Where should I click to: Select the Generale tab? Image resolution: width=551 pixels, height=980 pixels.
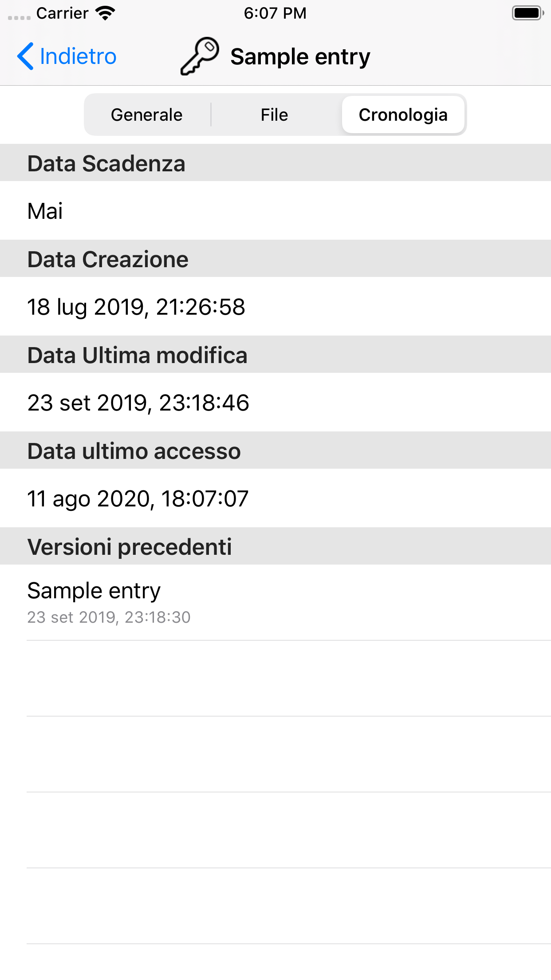click(146, 115)
